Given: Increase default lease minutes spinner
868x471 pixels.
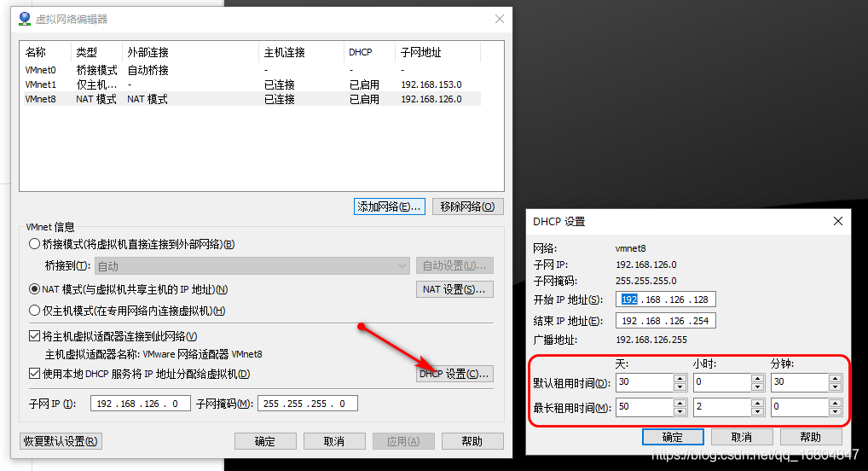Looking at the screenshot, I should coord(836,378).
